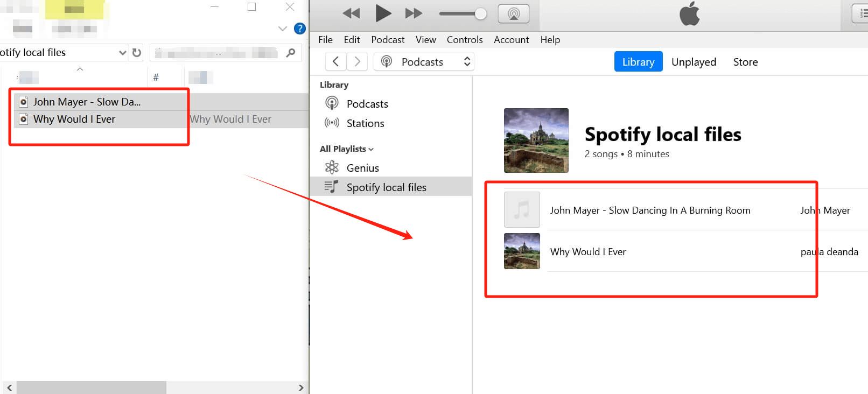Adjust the iTunes volume slider knob
Viewport: 868px width, 394px height.
pyautogui.click(x=480, y=14)
